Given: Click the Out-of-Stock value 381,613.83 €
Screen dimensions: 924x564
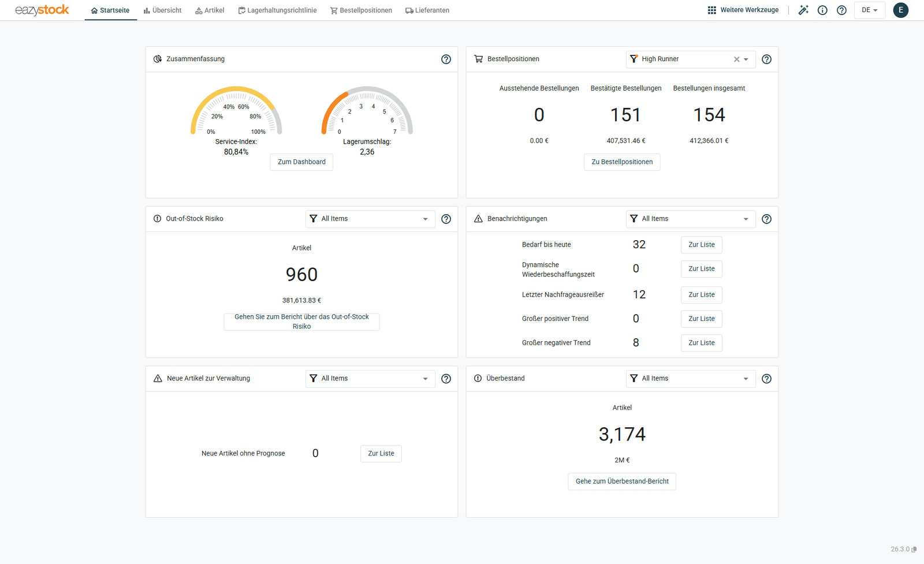Looking at the screenshot, I should [301, 301].
